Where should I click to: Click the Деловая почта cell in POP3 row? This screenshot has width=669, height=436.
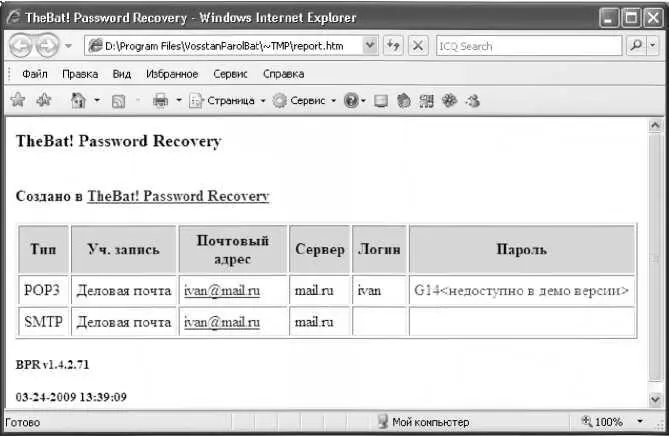pos(124,291)
